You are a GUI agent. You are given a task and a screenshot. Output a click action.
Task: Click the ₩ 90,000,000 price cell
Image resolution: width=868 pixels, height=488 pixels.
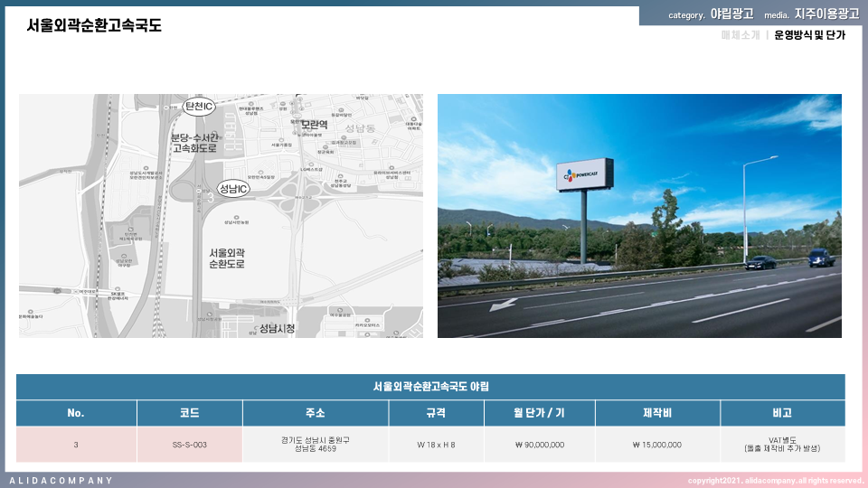click(x=538, y=445)
